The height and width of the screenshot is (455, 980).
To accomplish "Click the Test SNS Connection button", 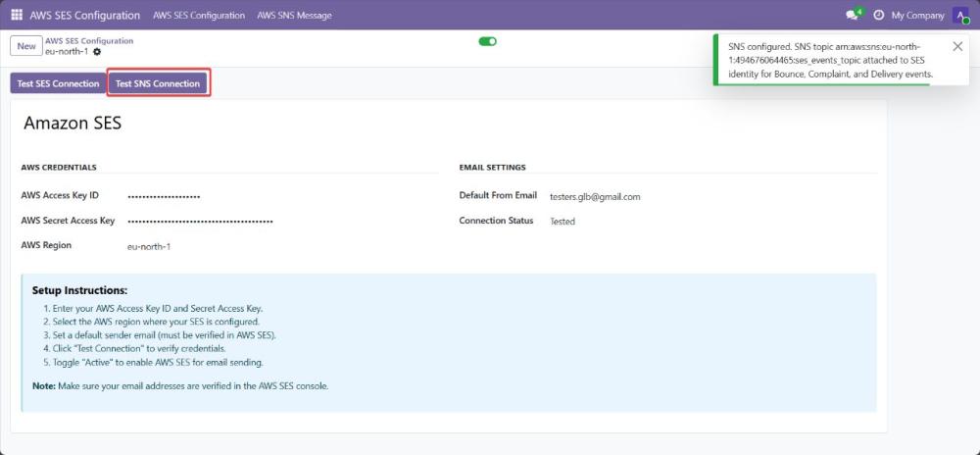I will pyautogui.click(x=158, y=83).
